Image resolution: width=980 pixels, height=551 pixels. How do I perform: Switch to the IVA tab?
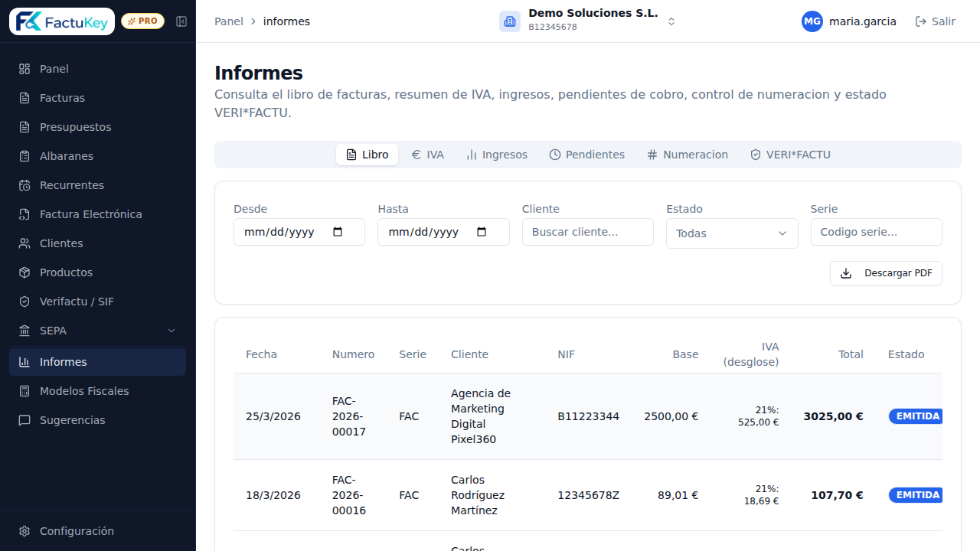click(427, 155)
